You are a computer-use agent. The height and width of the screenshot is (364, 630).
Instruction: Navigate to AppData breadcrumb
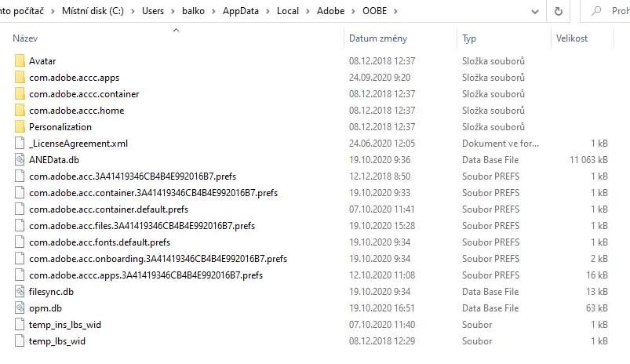241,11
